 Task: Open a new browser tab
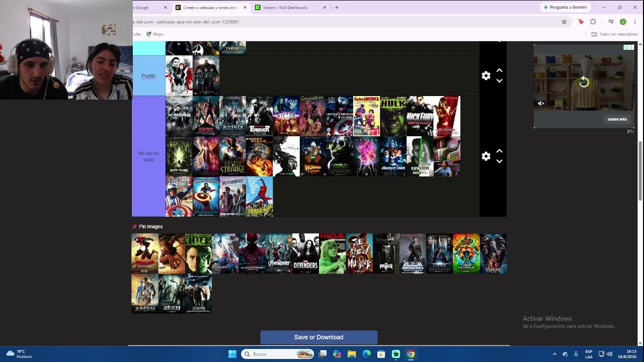click(x=337, y=8)
